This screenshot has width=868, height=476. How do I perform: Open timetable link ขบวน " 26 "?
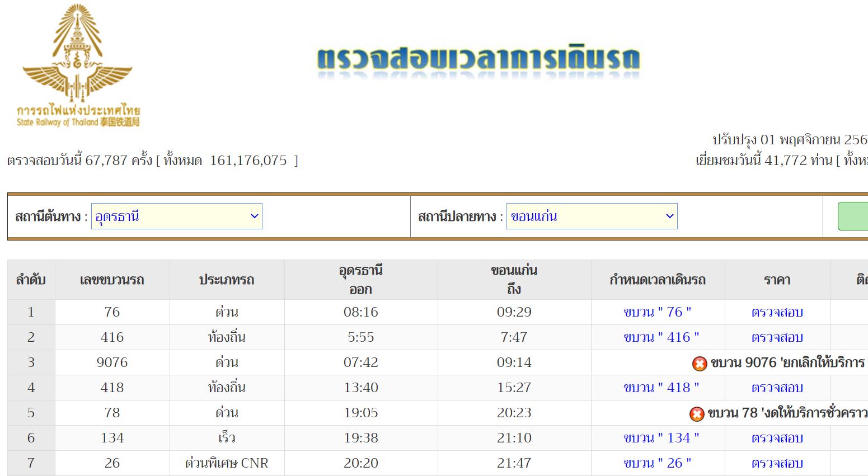(658, 463)
